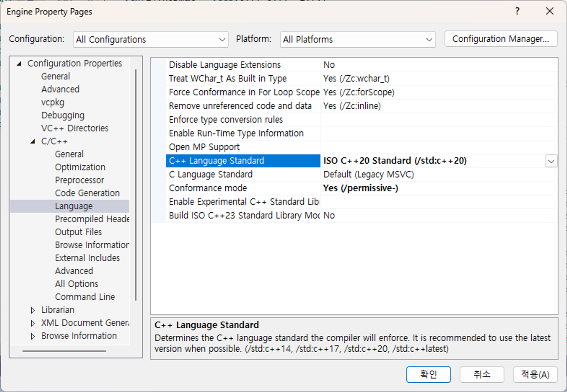Screen dimensions: 567x392
Task: Open C++ Language Standard value dropdown arrow
Action: [551, 161]
